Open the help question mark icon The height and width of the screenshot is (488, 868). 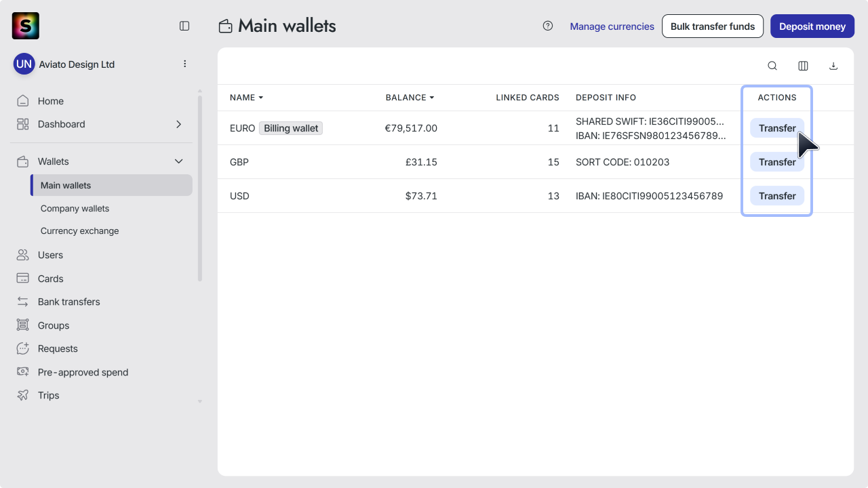click(x=548, y=26)
